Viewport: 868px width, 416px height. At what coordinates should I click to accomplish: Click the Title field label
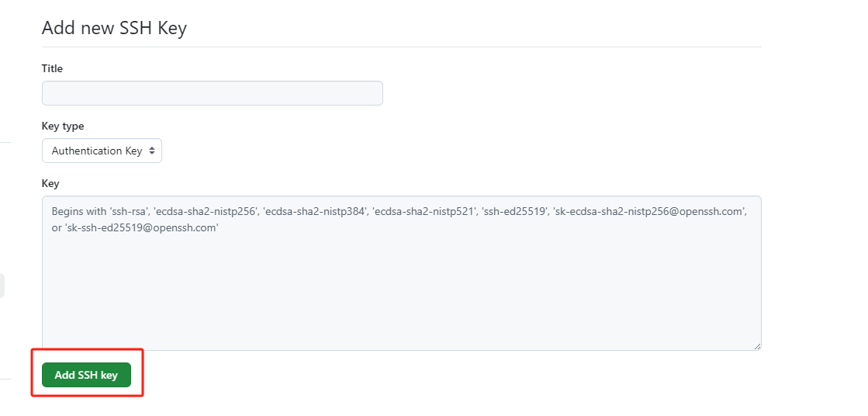(x=52, y=69)
